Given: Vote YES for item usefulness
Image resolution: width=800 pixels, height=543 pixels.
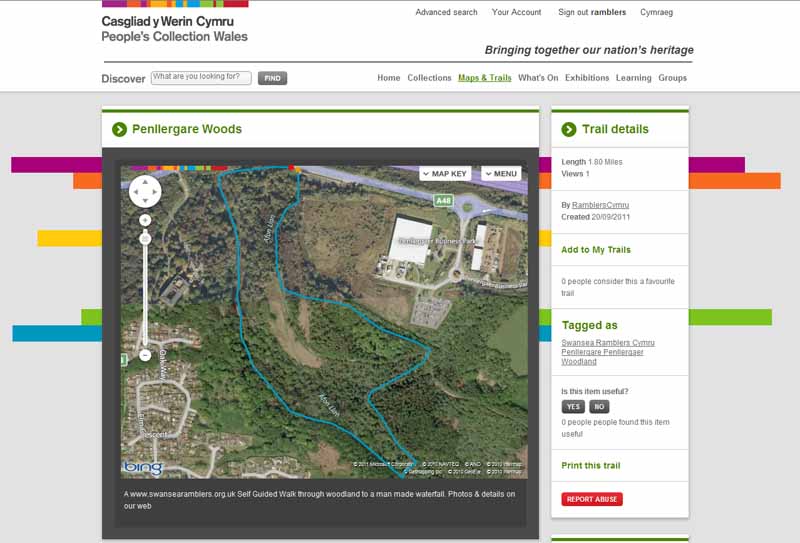Looking at the screenshot, I should pos(573,407).
